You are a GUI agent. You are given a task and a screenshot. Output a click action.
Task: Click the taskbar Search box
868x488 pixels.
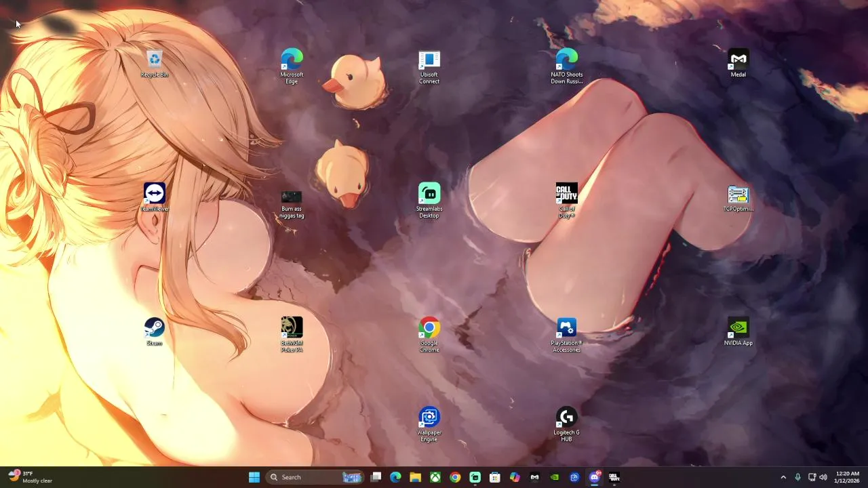(x=315, y=477)
